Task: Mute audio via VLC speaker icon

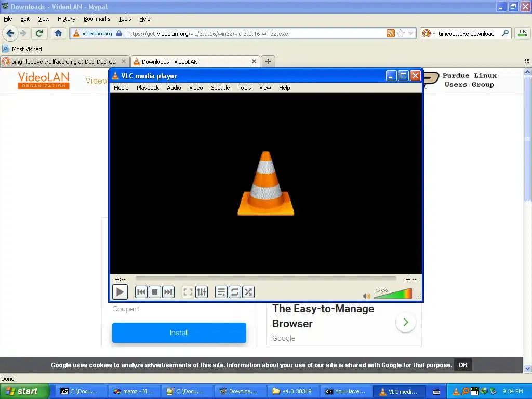Action: click(x=366, y=296)
